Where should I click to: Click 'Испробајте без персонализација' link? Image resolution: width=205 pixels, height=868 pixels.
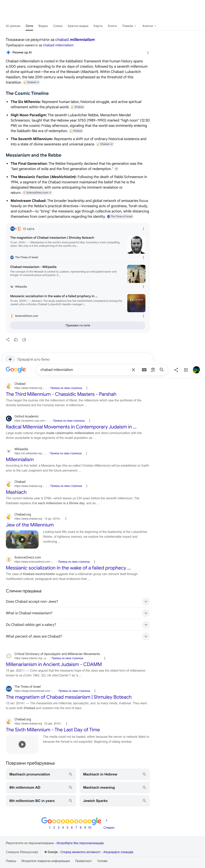pos(80,843)
